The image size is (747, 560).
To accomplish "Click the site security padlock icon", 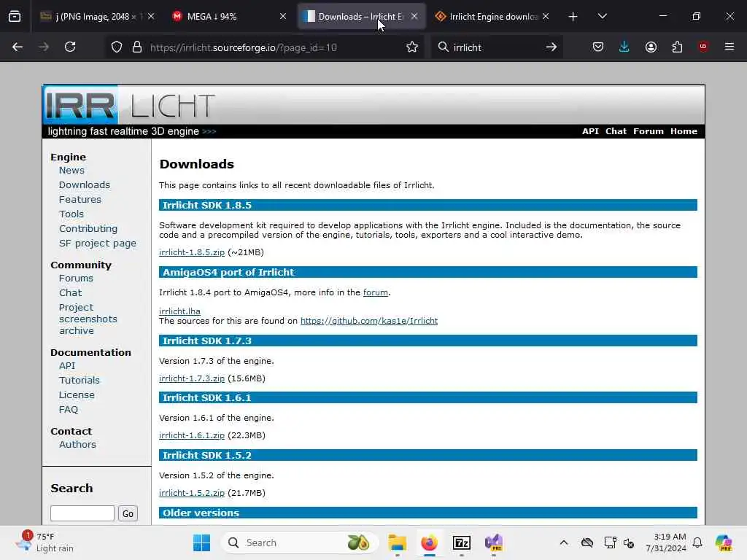I will 137,47.
